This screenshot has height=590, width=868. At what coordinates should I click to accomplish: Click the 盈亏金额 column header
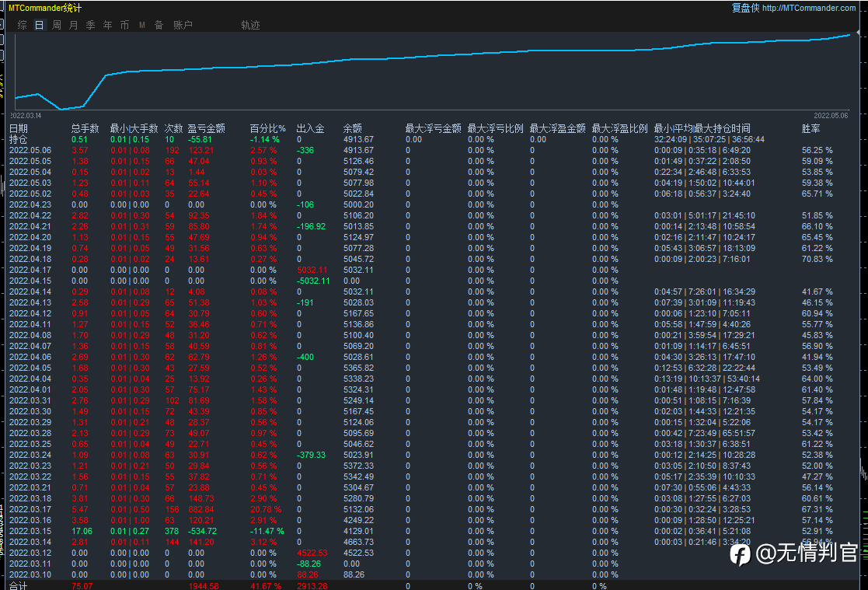pos(207,128)
